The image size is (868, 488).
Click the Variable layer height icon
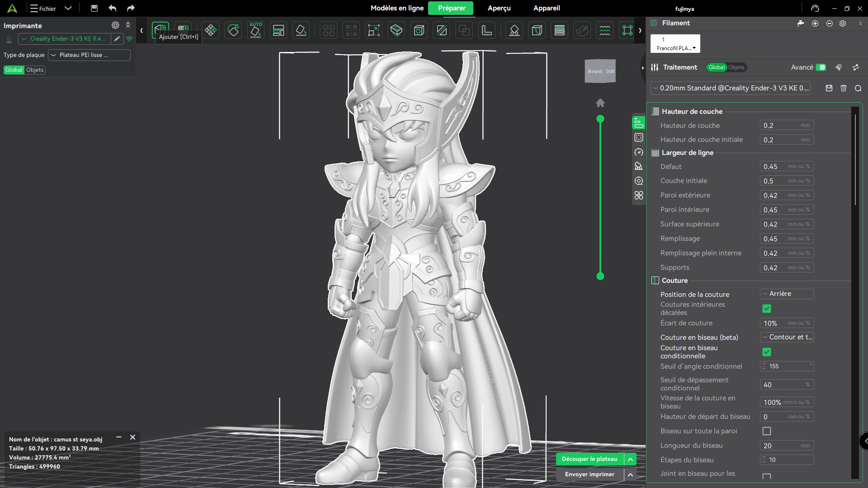point(560,30)
